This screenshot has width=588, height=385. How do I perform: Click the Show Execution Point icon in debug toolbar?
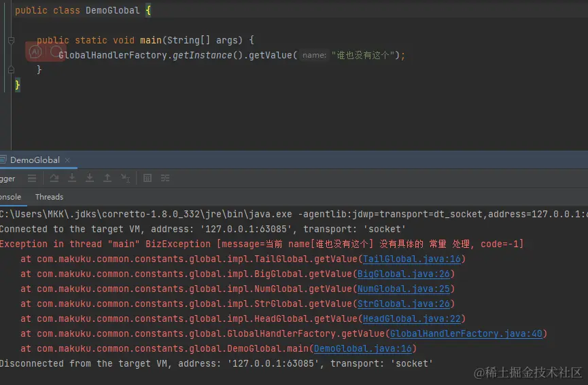(32, 179)
